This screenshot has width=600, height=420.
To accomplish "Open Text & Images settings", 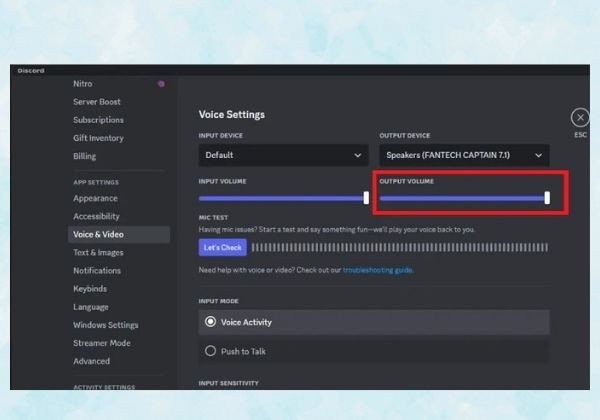I will (98, 252).
